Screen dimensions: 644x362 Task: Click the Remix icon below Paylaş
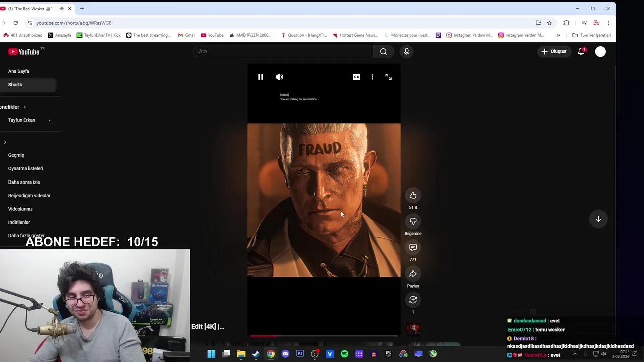(413, 300)
